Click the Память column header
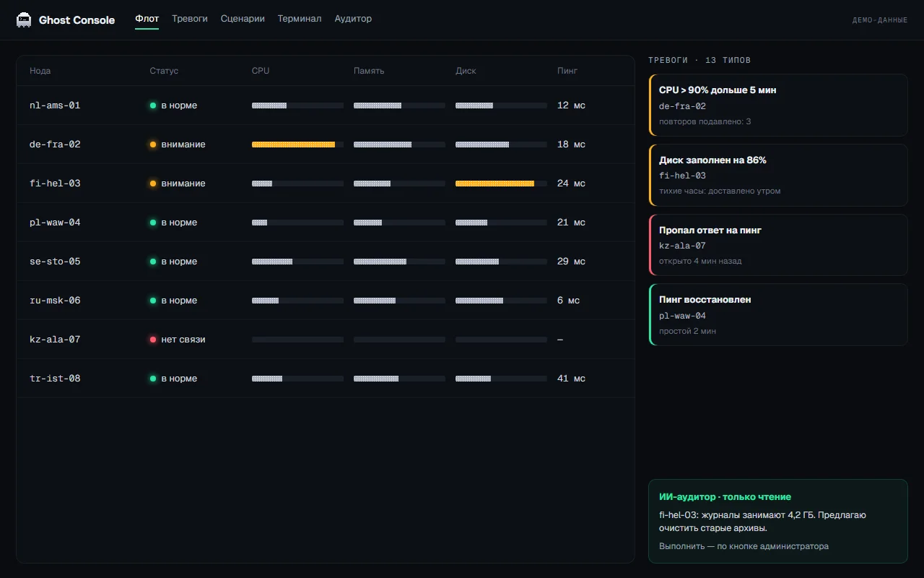 pos(369,71)
